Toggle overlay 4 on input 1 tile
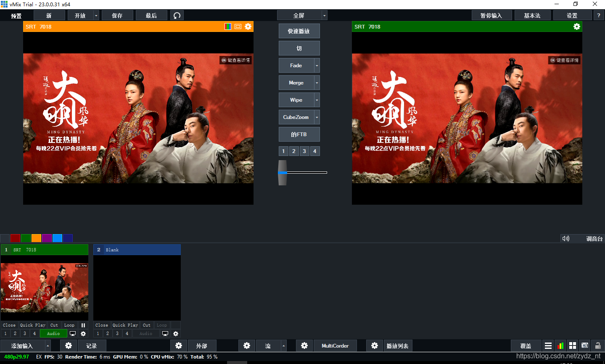605x364 pixels. tap(34, 334)
